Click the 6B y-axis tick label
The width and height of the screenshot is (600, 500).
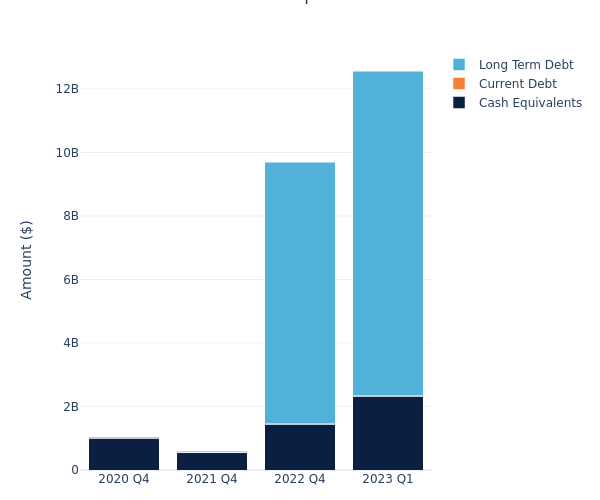click(70, 280)
